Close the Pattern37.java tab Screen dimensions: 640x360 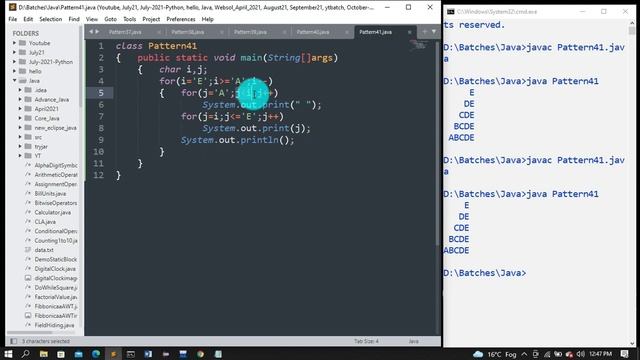159,32
